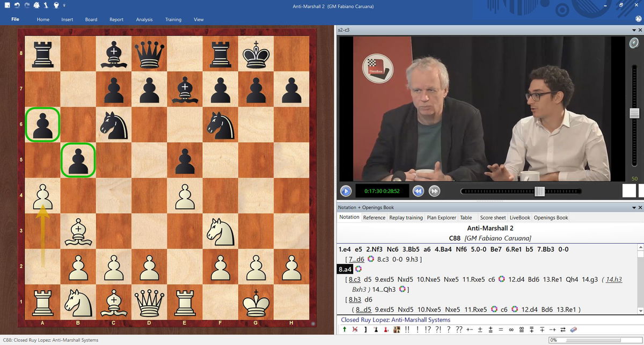Image resolution: width=644 pixels, height=345 pixels.
Task: Click the eraser icon in annotation toolbar
Action: point(573,329)
